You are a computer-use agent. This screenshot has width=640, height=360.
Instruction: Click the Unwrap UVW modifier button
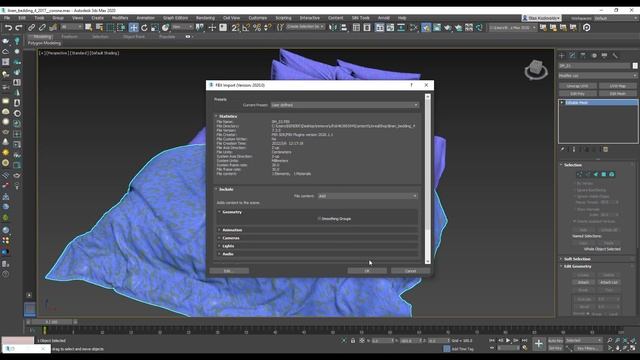[x=578, y=86]
